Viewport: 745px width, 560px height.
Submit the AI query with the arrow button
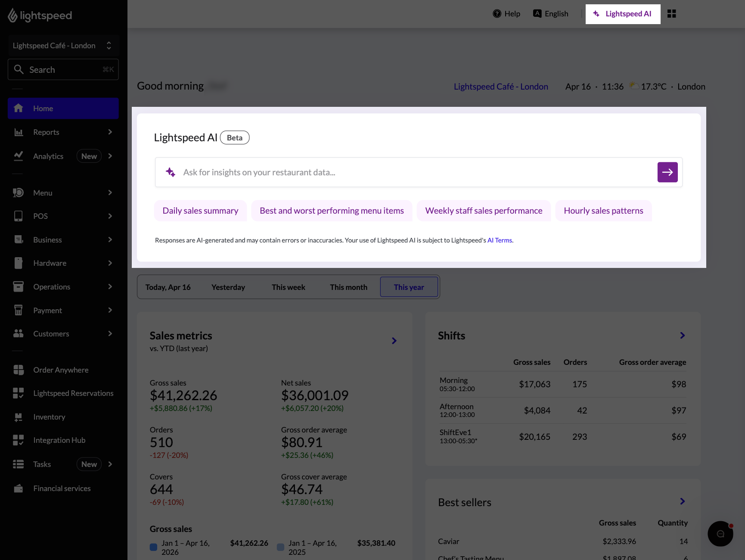coord(667,172)
